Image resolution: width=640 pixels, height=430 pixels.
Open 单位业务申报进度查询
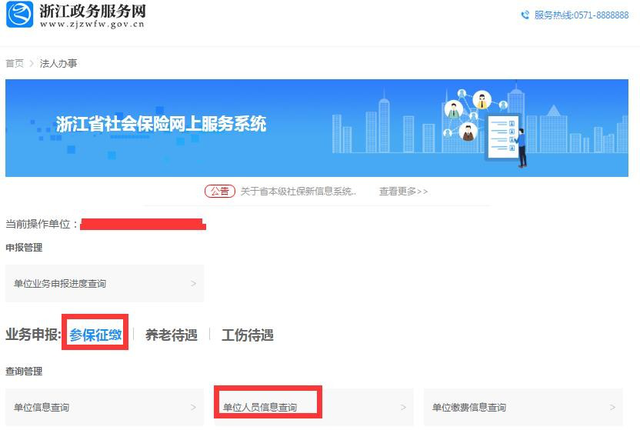(104, 284)
